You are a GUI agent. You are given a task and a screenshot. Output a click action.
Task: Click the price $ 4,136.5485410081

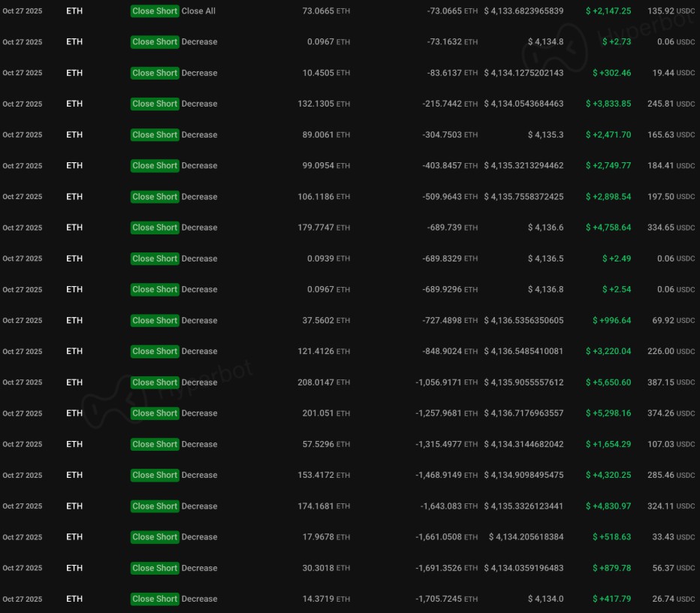pyautogui.click(x=523, y=352)
